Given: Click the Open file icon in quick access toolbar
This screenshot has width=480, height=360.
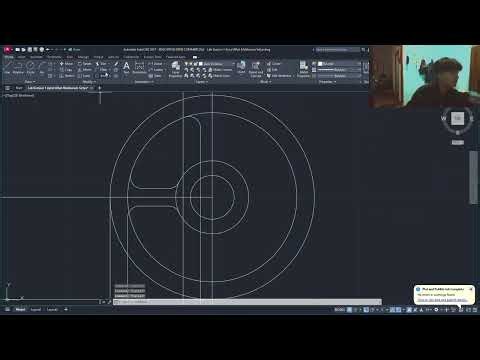Looking at the screenshot, I should (24, 50).
